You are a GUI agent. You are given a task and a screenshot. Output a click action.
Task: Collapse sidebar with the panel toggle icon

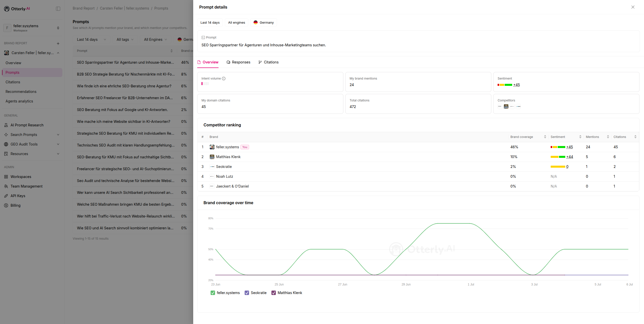pyautogui.click(x=58, y=9)
